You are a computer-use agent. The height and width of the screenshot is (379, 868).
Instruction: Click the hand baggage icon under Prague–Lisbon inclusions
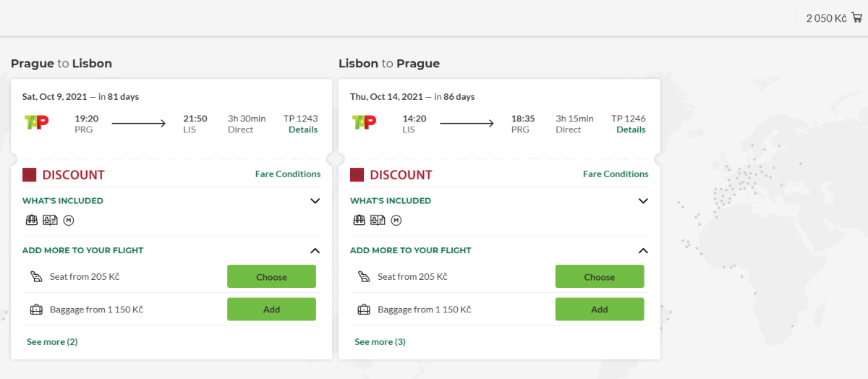[x=32, y=221]
